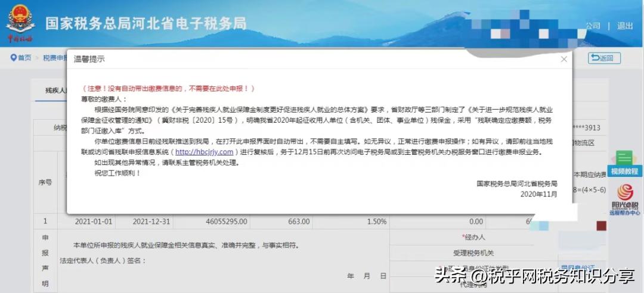
Task: Click the 0.00 value cell
Action: click(x=438, y=222)
